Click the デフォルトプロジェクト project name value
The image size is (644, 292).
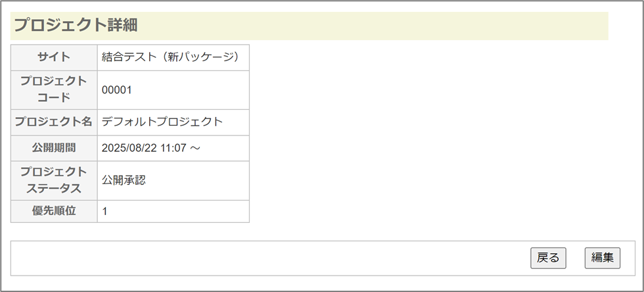(162, 122)
